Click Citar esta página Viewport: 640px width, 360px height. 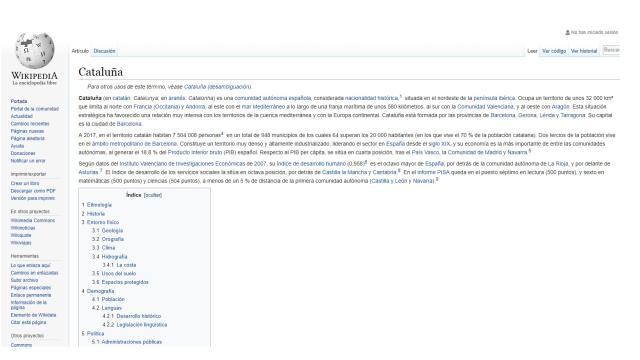(x=28, y=322)
